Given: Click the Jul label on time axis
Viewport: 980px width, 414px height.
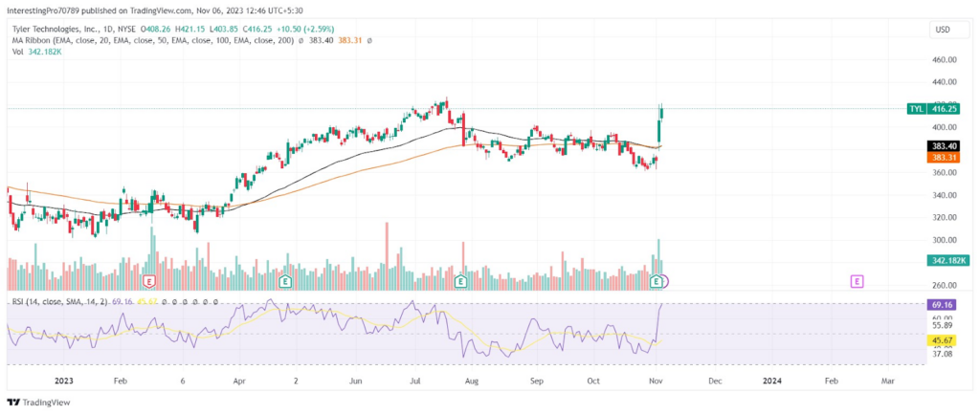Looking at the screenshot, I should (x=415, y=381).
